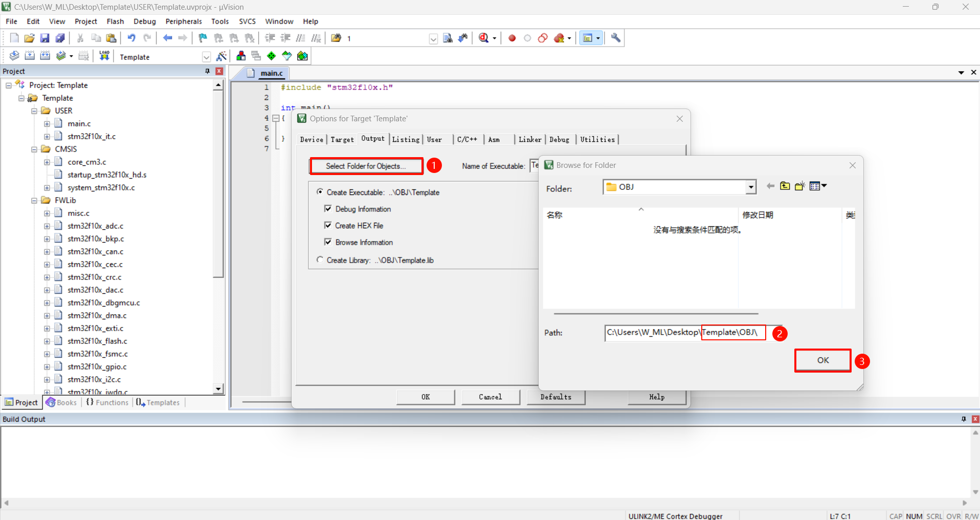Toggle the Browse Information checkbox
This screenshot has height=520, width=980.
(x=328, y=242)
